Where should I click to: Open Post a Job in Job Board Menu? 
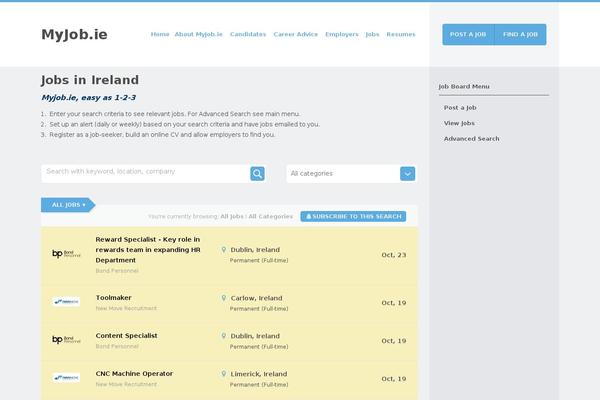click(x=460, y=108)
